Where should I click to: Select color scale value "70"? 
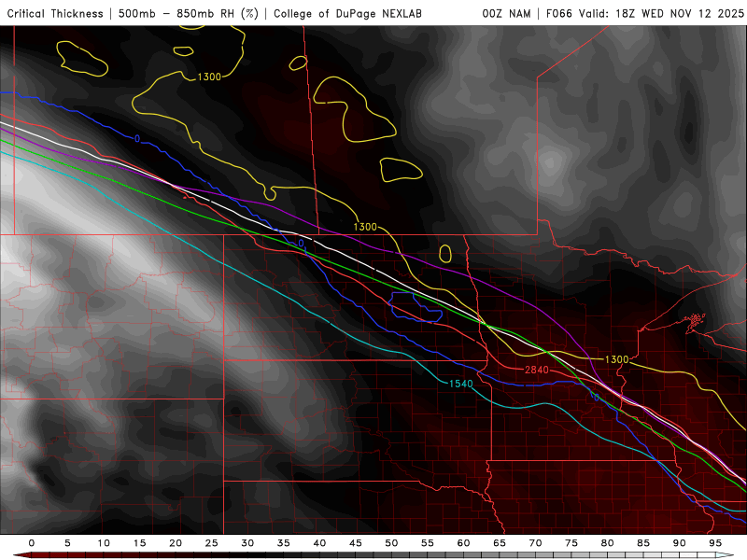[535, 543]
